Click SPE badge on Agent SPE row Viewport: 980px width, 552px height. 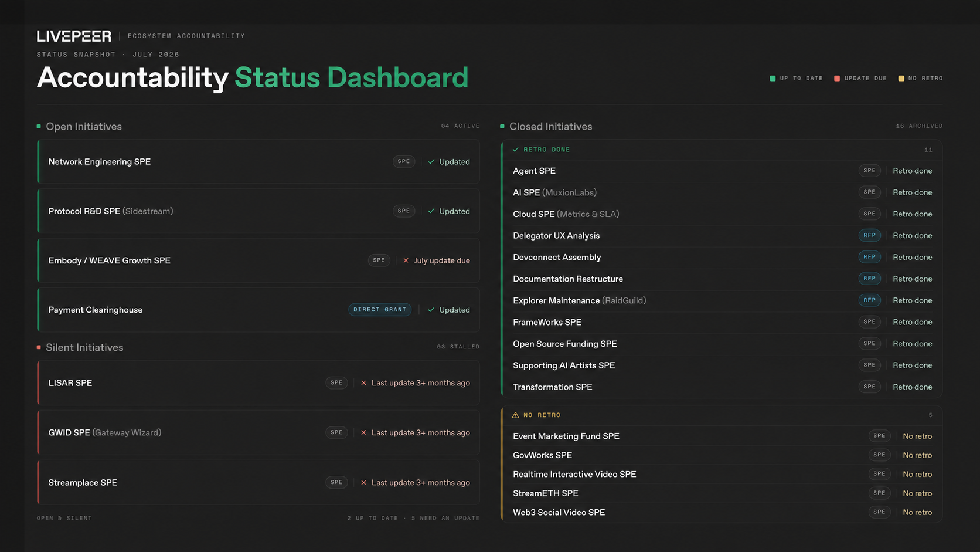(x=870, y=171)
